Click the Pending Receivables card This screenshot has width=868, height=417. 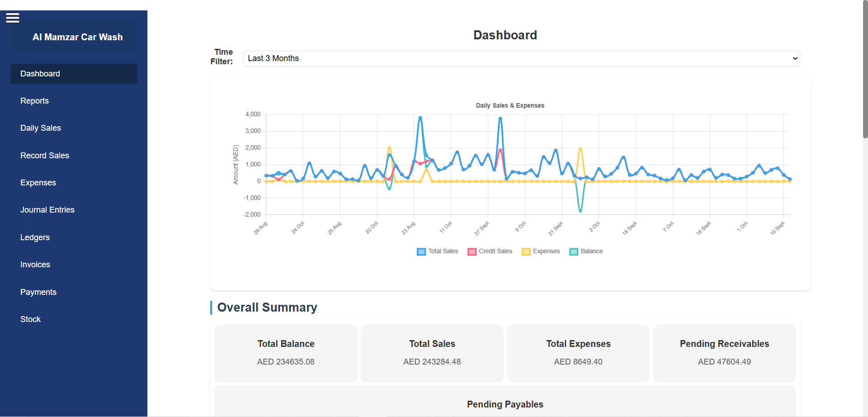724,352
